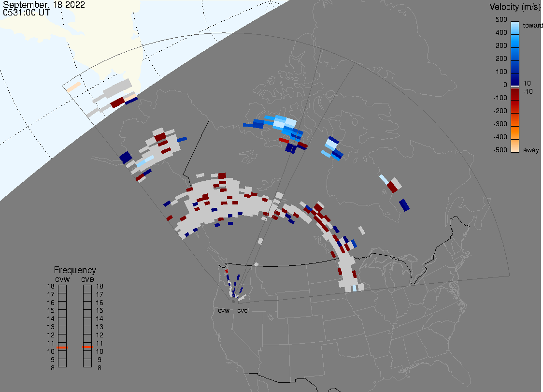543x392 pixels.
Task: Click the cve frequency column header
Action: pos(87,279)
